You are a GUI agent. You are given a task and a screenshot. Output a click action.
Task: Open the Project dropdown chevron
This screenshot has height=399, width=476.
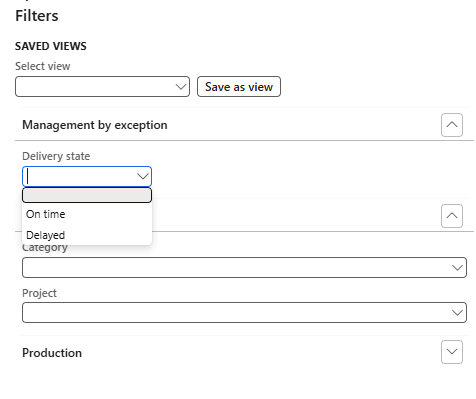coord(457,313)
